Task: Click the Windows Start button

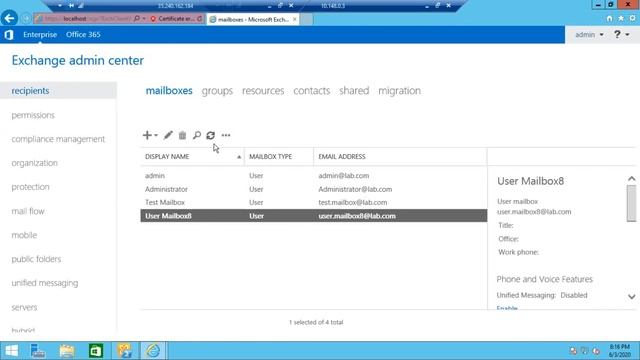Action: coord(11,351)
